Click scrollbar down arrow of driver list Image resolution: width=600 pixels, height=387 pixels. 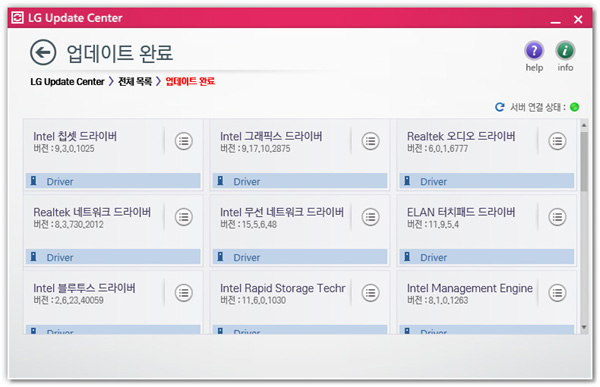pyautogui.click(x=584, y=327)
